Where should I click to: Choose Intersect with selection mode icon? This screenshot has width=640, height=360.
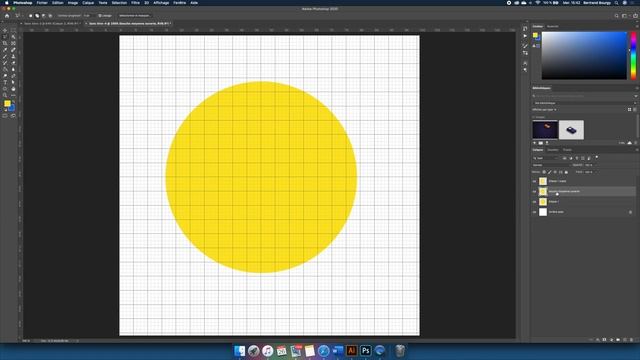50,16
